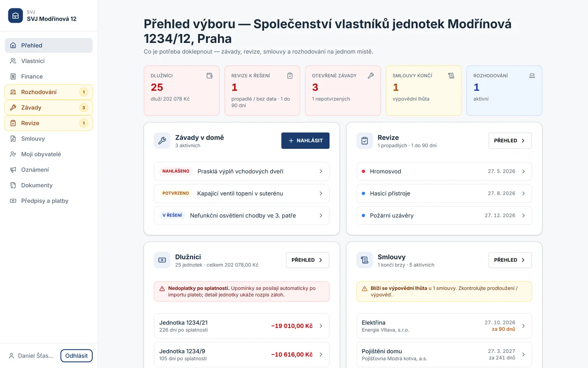
Task: Click the wrench icon beside Závady v domě heading
Action: click(x=162, y=141)
